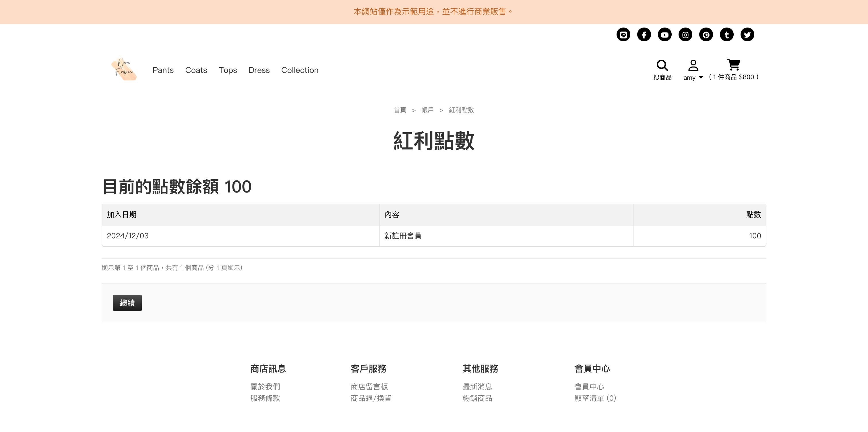Open 關於我們 footer link
Image resolution: width=868 pixels, height=432 pixels.
point(265,387)
